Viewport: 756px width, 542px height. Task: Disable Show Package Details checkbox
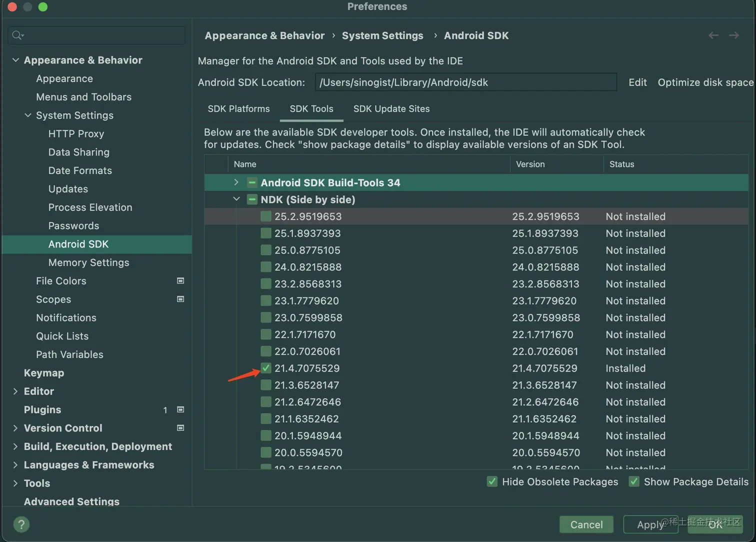(634, 482)
